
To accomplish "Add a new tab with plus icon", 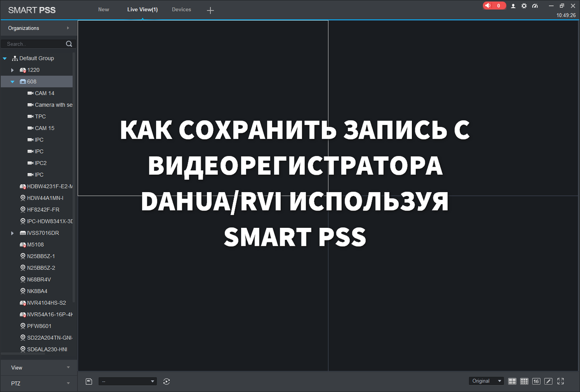I will 210,10.
